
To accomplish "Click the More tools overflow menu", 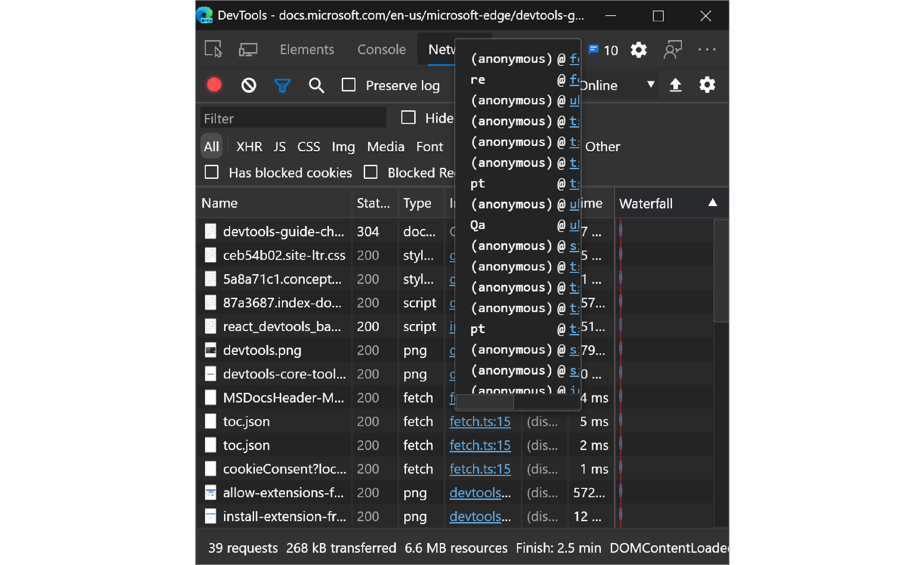I will pyautogui.click(x=707, y=50).
